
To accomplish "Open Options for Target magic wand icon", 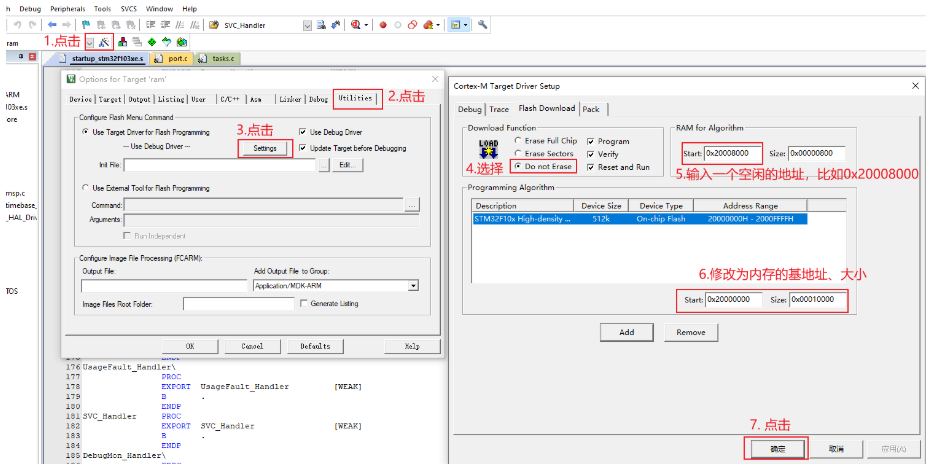I will (105, 42).
